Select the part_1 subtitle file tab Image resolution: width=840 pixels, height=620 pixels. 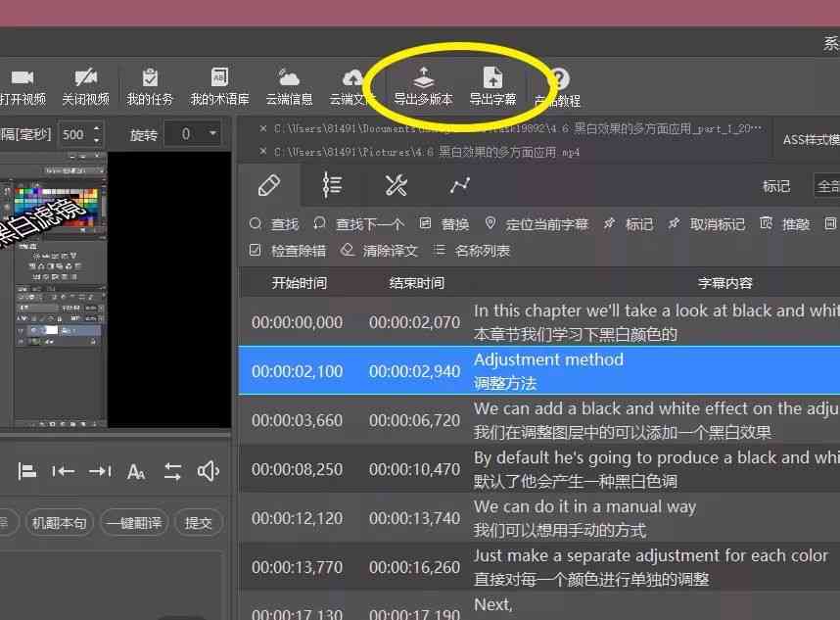pos(518,128)
